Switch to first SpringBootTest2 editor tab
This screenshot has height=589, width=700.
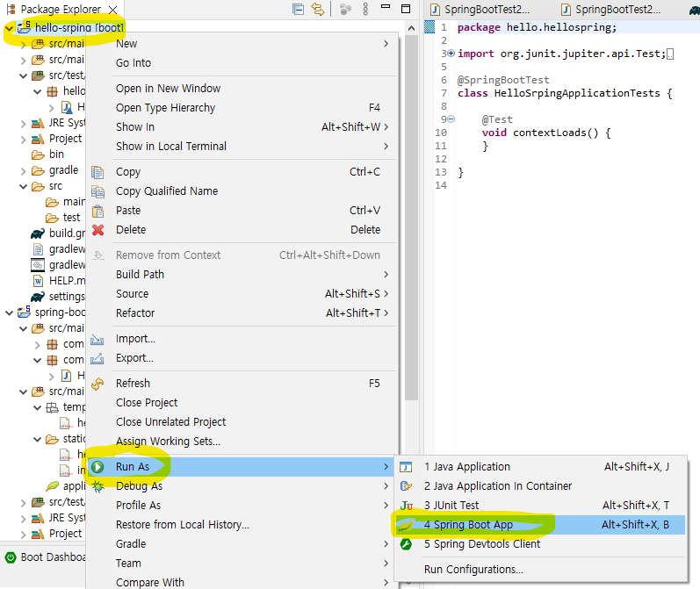[x=480, y=10]
